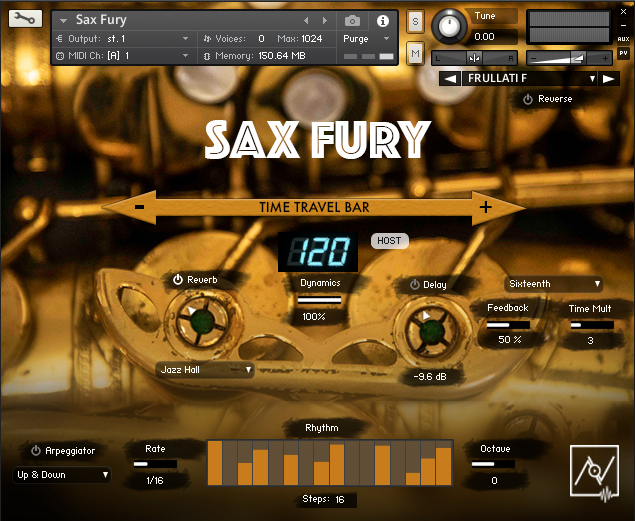Click the -9.6 dB delay value
Screen dimensions: 635x521
click(430, 377)
